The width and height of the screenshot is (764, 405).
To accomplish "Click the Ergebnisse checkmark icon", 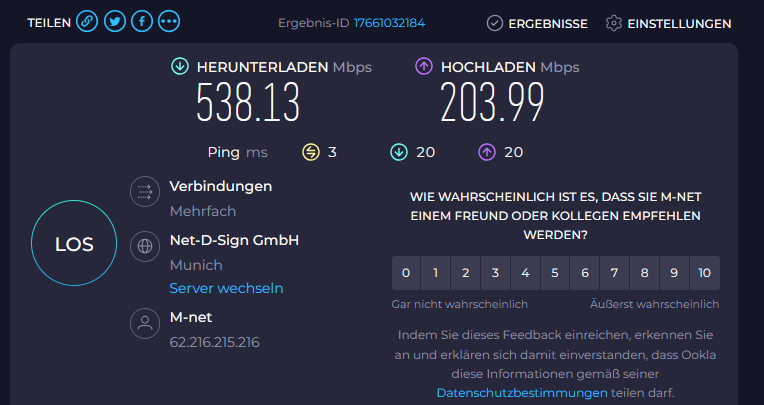I will coord(495,23).
